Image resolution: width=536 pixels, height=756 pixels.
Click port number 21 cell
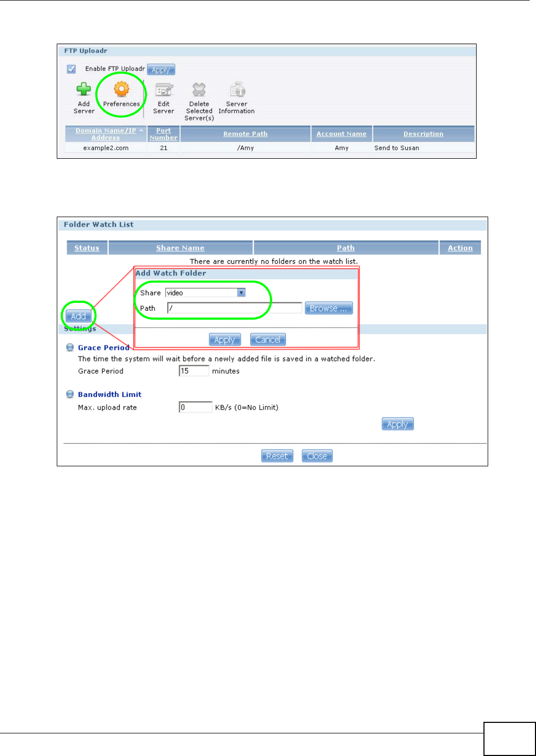(x=164, y=148)
